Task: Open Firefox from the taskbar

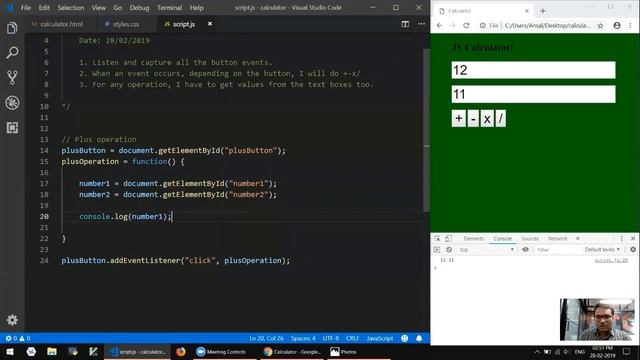Action: (x=181, y=351)
